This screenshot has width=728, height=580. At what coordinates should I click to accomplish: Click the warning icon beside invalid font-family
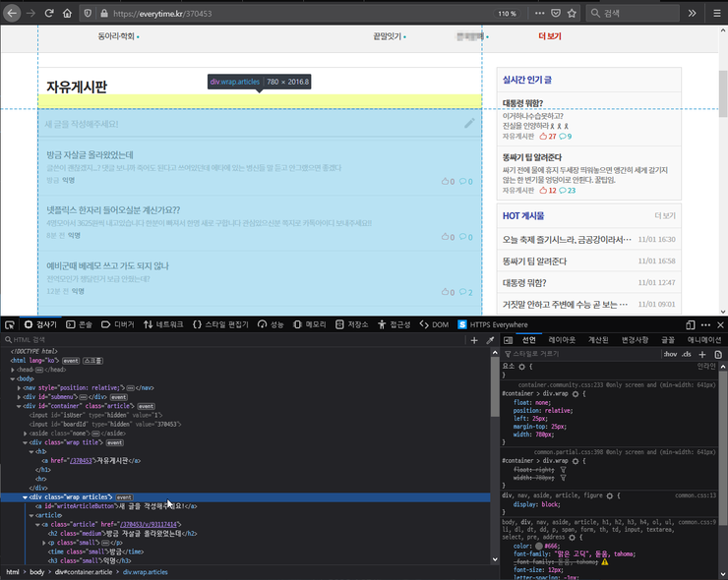tap(604, 562)
